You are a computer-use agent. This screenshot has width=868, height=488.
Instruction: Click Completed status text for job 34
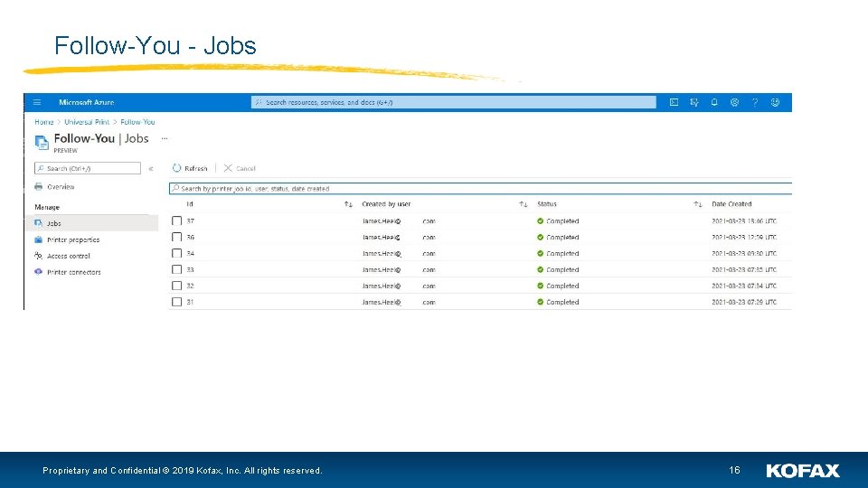coord(562,253)
